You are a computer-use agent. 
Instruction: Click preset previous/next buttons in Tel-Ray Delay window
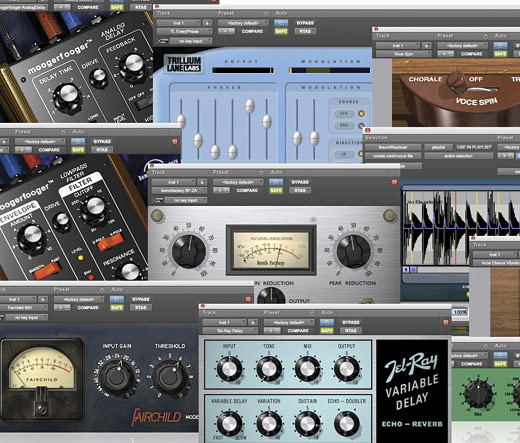click(x=272, y=331)
